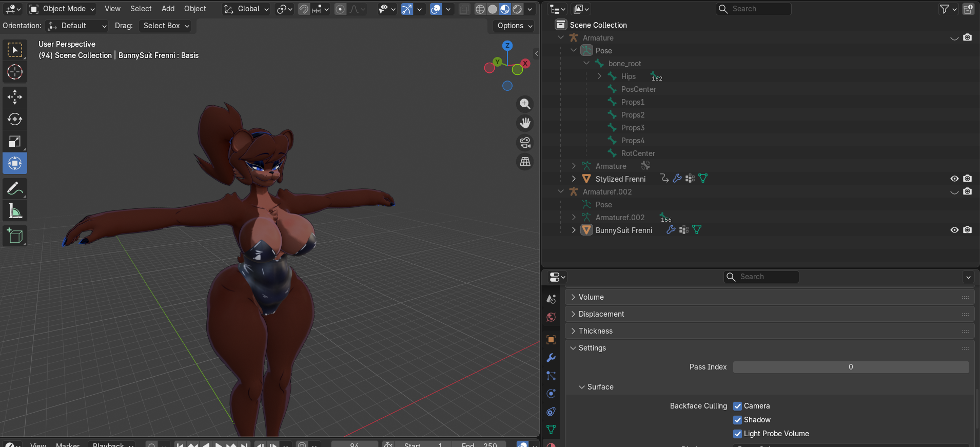Open the Object properties tab (orange square)

pyautogui.click(x=551, y=340)
